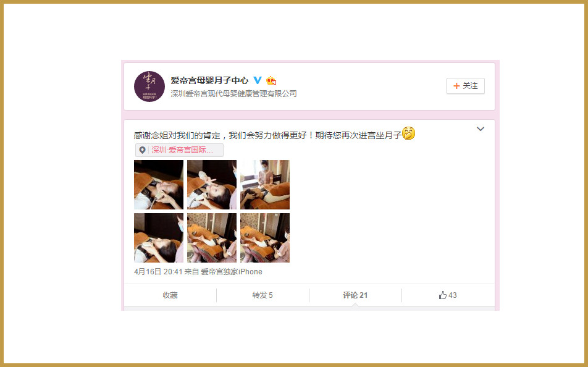
Task: Open the 爱帝宫母婴月子中心 account name link
Action: (209, 80)
